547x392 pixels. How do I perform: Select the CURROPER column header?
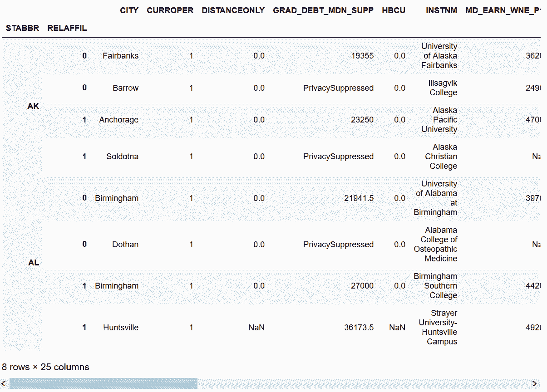coord(170,10)
